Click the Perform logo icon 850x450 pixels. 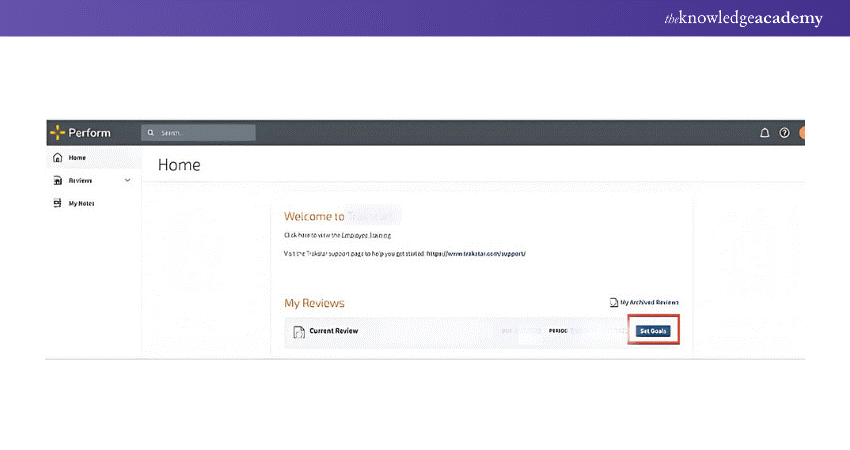57,132
